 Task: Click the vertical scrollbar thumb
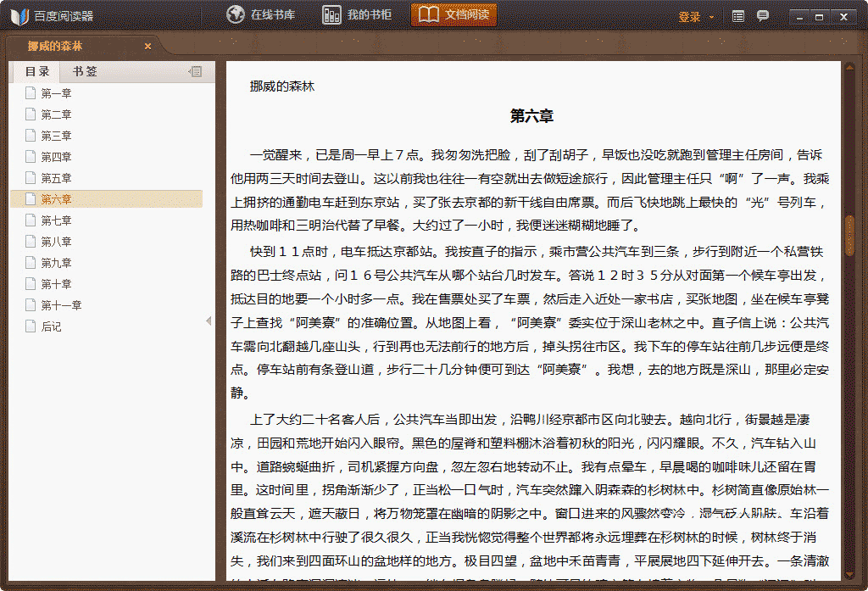849,235
